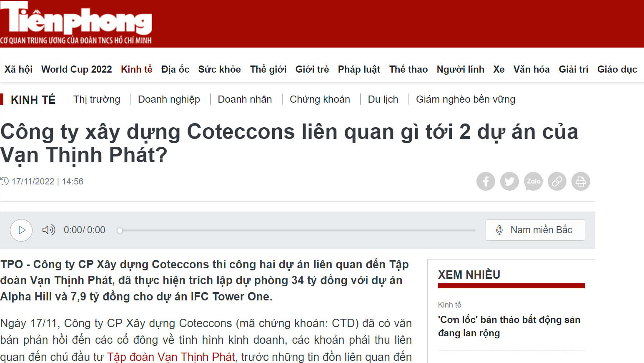Go to Kinh tế section
This screenshot has width=644, height=363.
[x=136, y=69]
